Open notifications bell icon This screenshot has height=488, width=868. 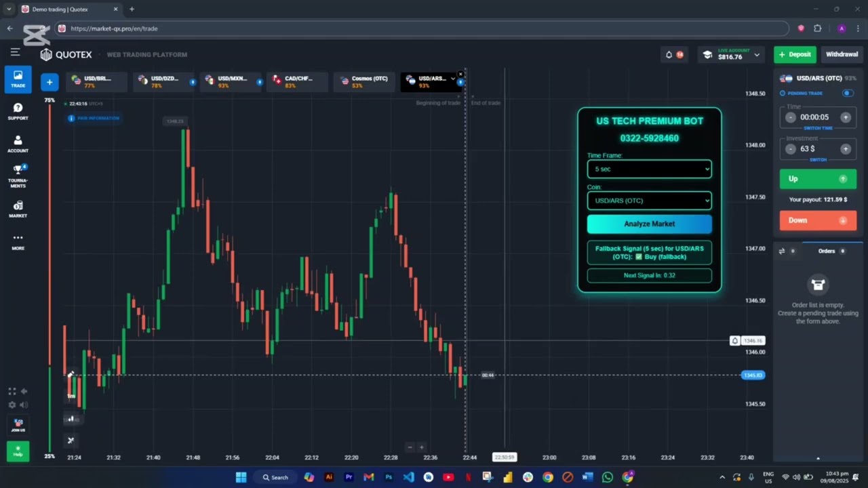coord(669,55)
